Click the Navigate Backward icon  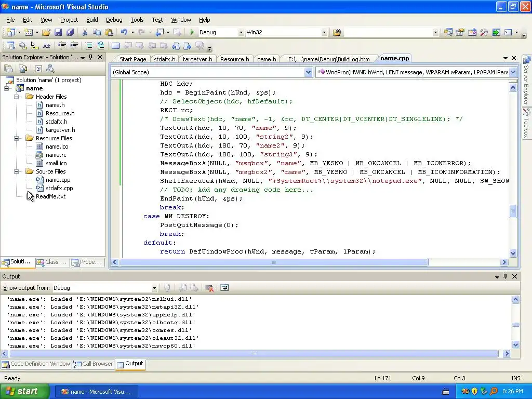click(159, 32)
